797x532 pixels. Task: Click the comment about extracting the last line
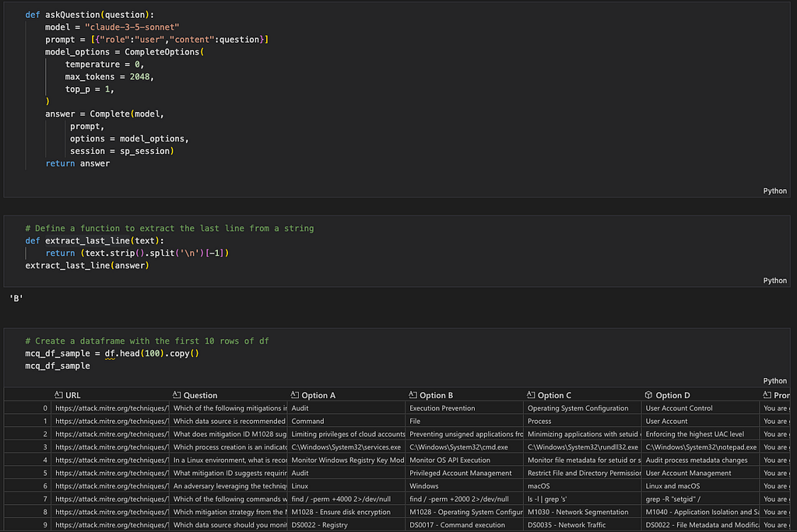170,228
